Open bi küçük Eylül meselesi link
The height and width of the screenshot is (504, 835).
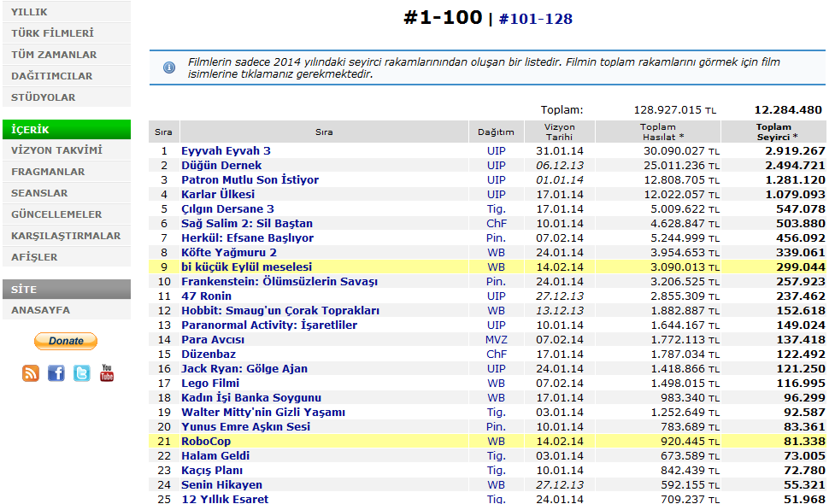(246, 267)
